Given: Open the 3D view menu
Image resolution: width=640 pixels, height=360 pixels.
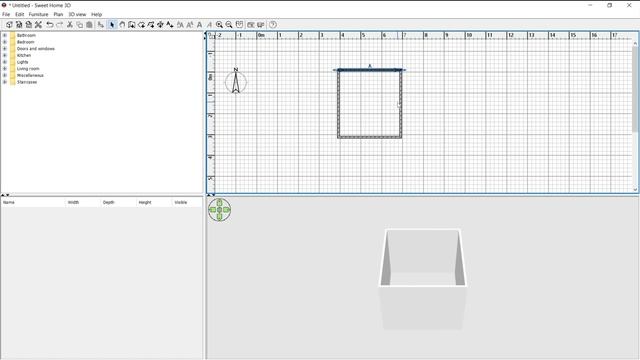Looking at the screenshot, I should coord(77,14).
